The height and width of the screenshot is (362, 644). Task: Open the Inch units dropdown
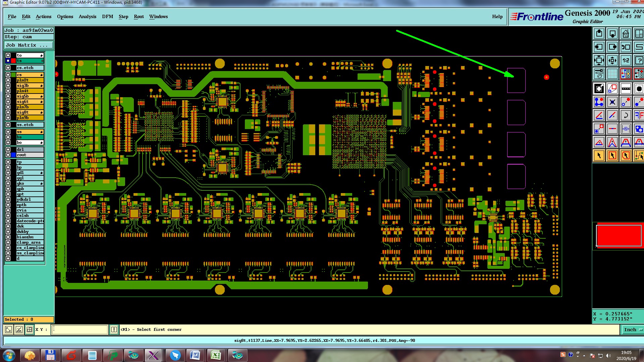(632, 329)
